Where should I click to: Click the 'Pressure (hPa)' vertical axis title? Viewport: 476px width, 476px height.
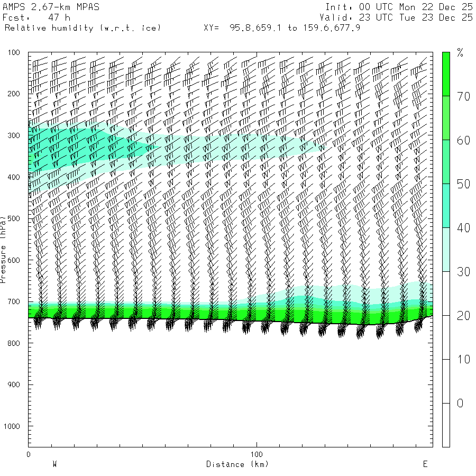pyautogui.click(x=3, y=250)
